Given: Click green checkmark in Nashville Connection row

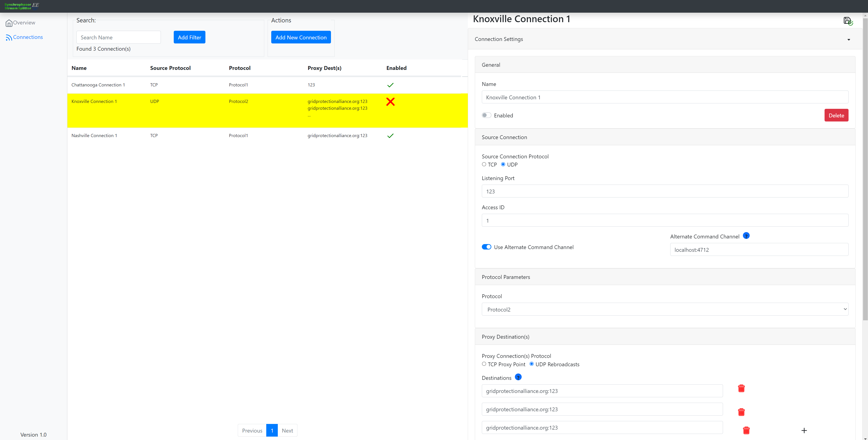Looking at the screenshot, I should (x=390, y=136).
